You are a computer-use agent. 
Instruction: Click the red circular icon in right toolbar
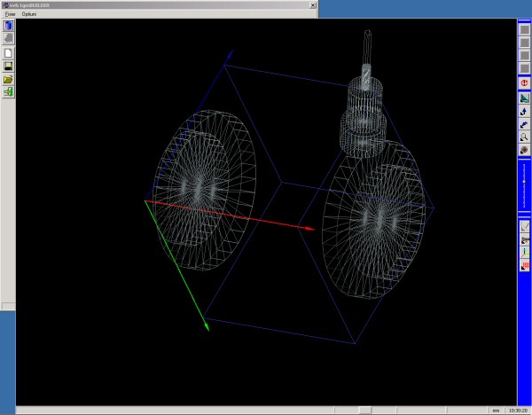tap(525, 83)
